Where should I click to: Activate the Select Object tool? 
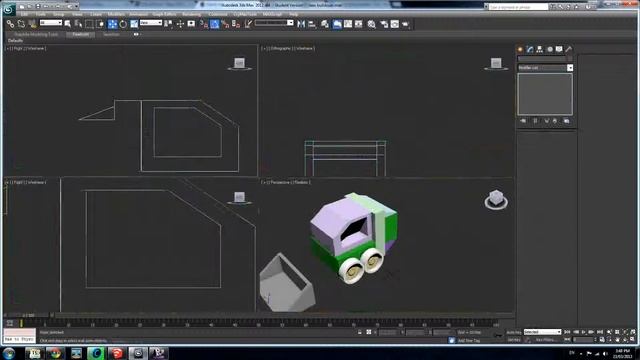68,24
